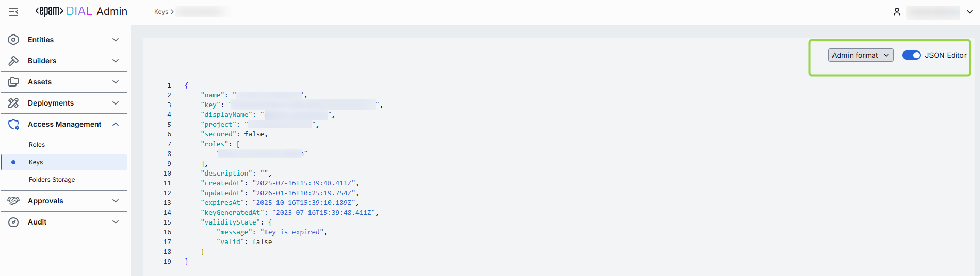Open the user account dropdown arrow

[x=970, y=12]
